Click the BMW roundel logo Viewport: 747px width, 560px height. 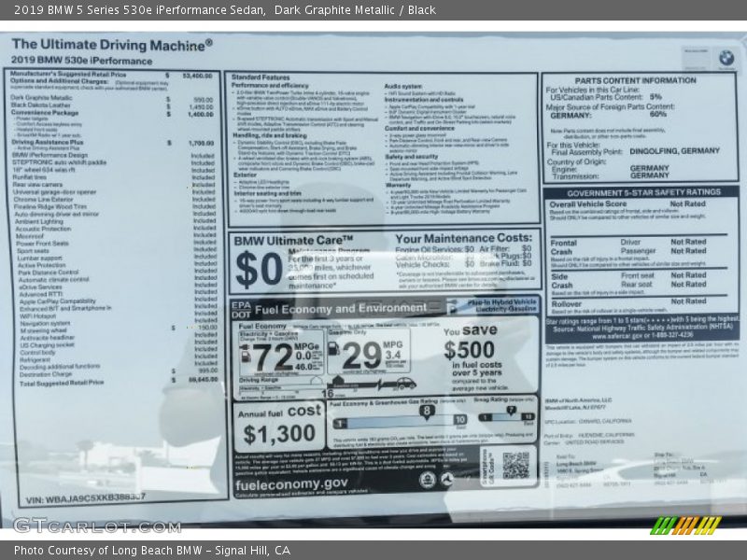pyautogui.click(x=726, y=58)
